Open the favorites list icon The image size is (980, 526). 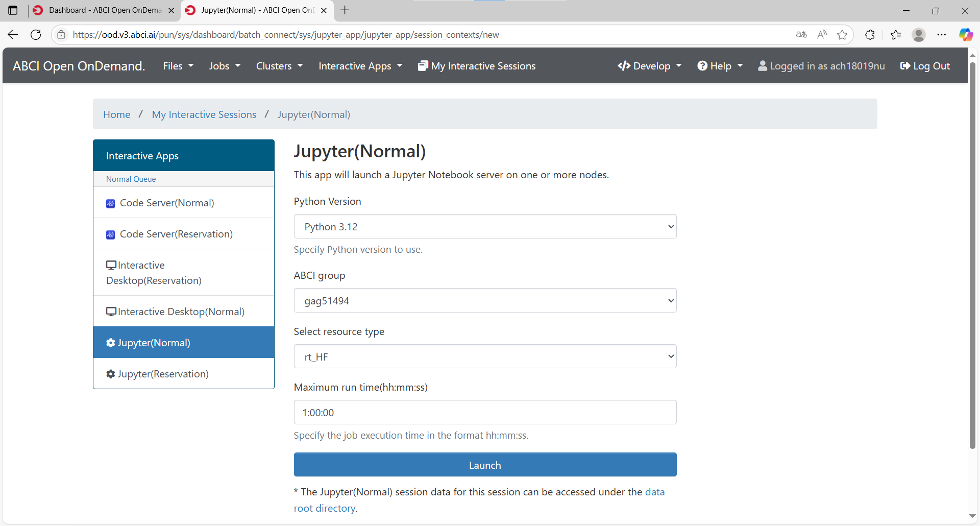click(x=896, y=35)
